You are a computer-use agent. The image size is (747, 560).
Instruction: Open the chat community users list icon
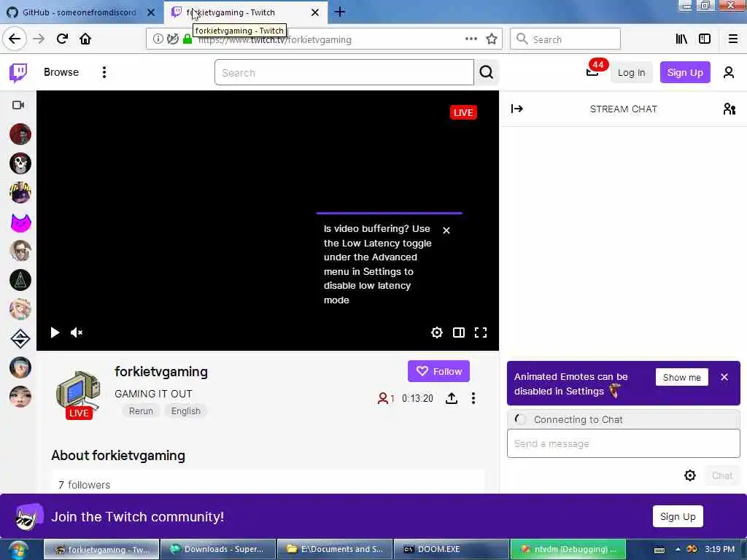tap(729, 109)
